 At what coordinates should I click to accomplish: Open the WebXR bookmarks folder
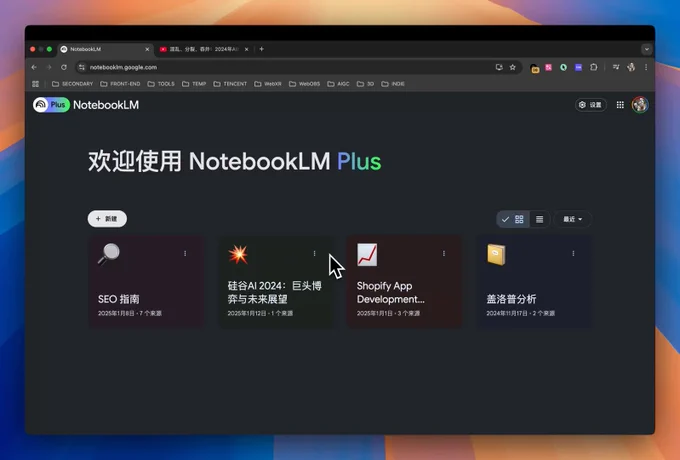point(268,84)
